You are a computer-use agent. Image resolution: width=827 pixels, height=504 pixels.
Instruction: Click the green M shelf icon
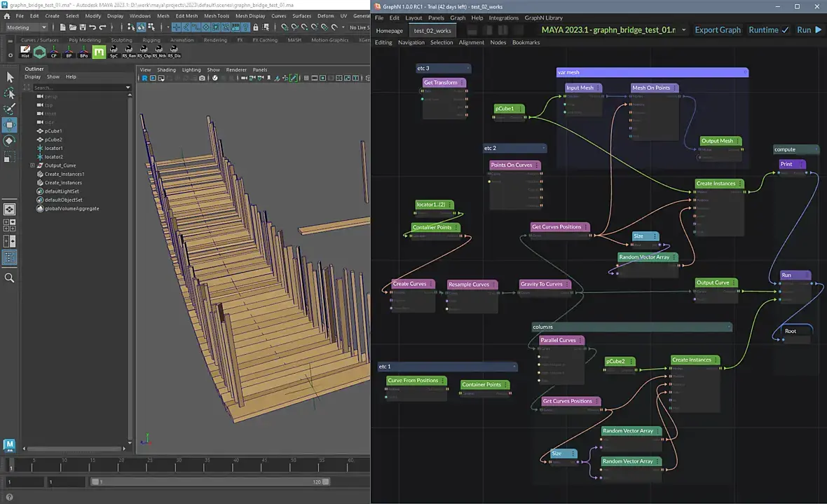tap(99, 51)
